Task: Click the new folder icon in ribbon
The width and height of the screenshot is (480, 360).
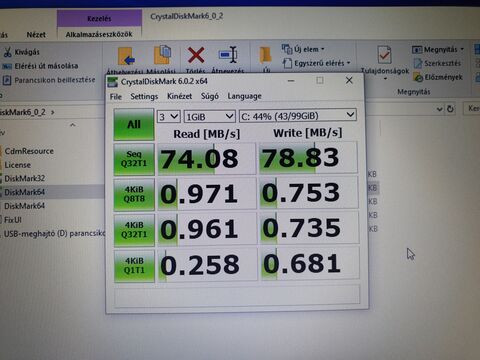Action: [266, 55]
